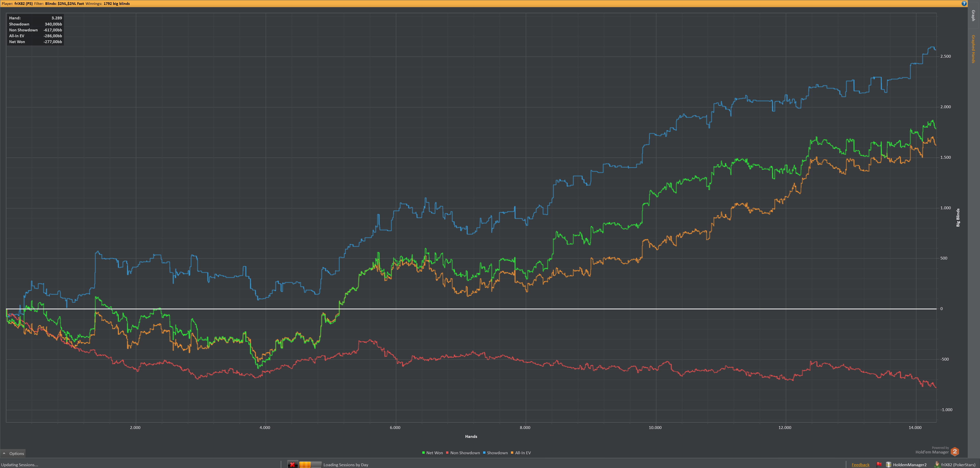Click the green Net Won legend square
The height and width of the screenshot is (468, 980).
click(423, 453)
